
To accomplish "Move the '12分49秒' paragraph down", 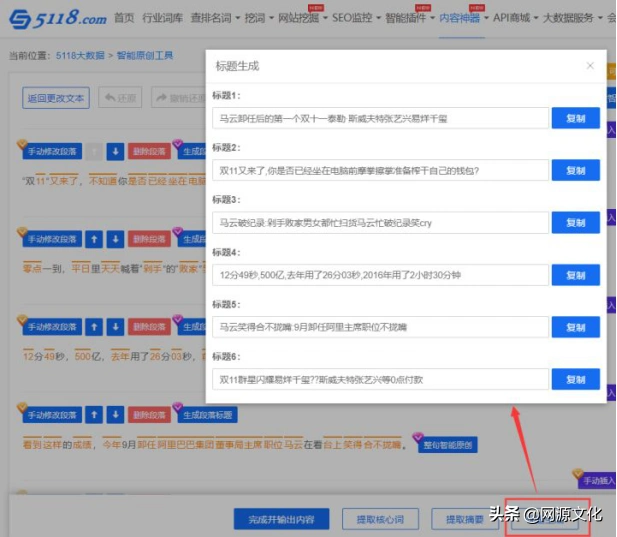I will tap(115, 327).
